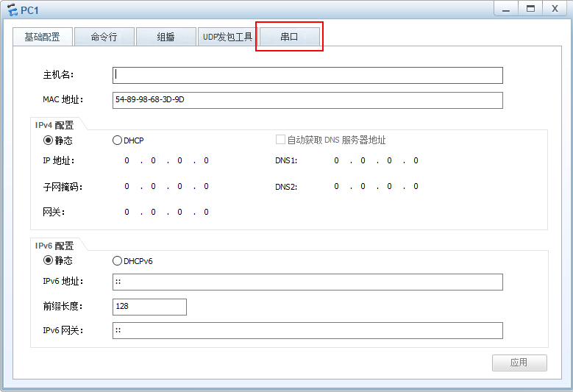This screenshot has width=573, height=392.
Task: Open the 基础配置 tab
Action: pos(43,37)
